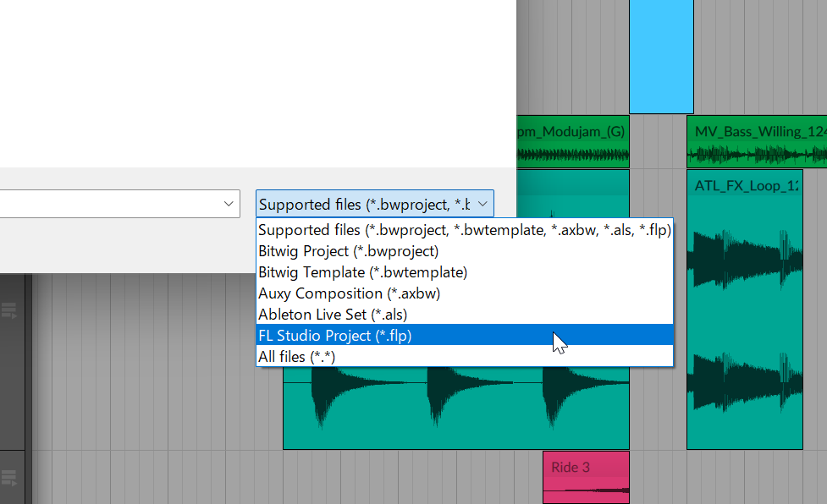Select Bitwig Project (*.bwproject) filter
The width and height of the screenshot is (827, 504).
click(465, 251)
